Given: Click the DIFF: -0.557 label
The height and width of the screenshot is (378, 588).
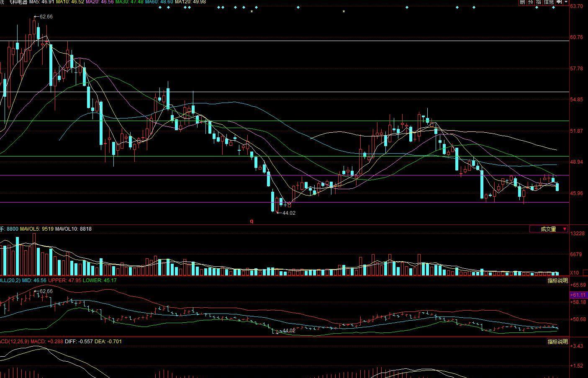Looking at the screenshot, I should click(x=79, y=342).
